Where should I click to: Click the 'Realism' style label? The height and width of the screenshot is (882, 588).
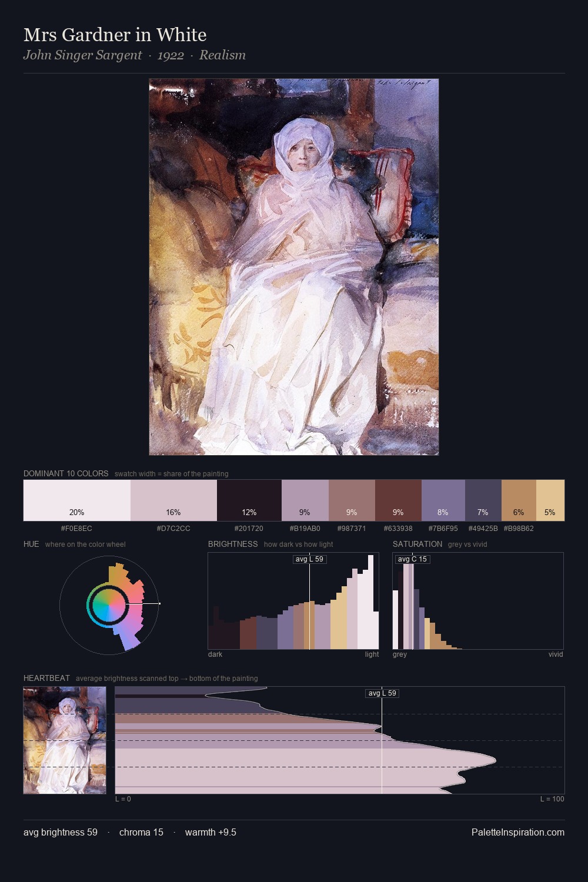click(222, 55)
